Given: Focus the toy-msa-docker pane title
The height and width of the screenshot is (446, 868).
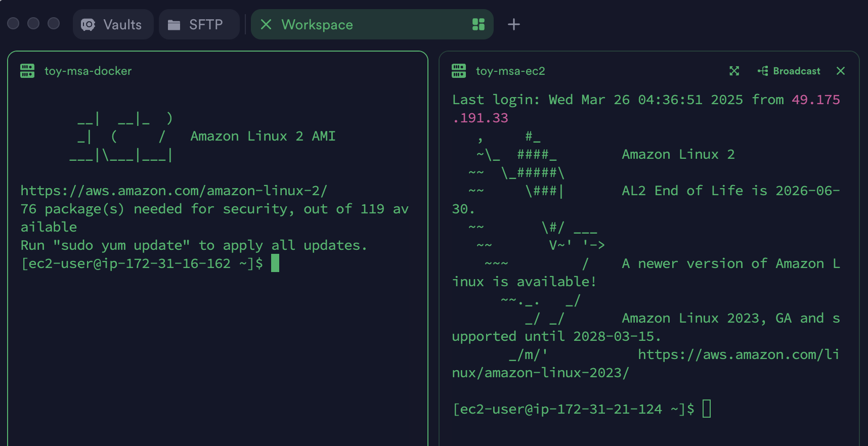Looking at the screenshot, I should click(88, 71).
